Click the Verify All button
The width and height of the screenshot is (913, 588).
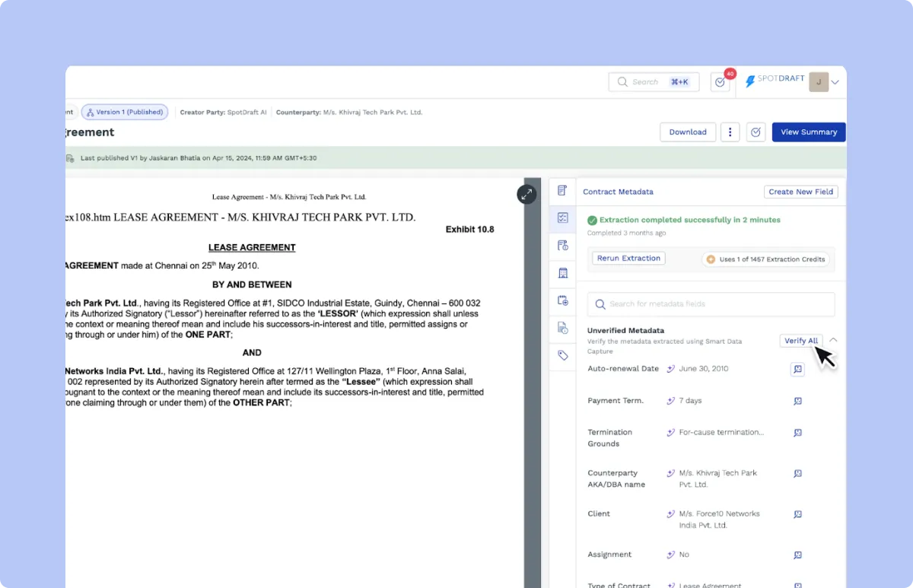tap(801, 341)
